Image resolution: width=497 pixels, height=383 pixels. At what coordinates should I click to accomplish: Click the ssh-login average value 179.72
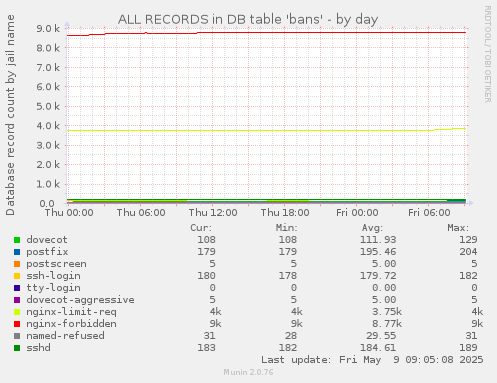378,276
